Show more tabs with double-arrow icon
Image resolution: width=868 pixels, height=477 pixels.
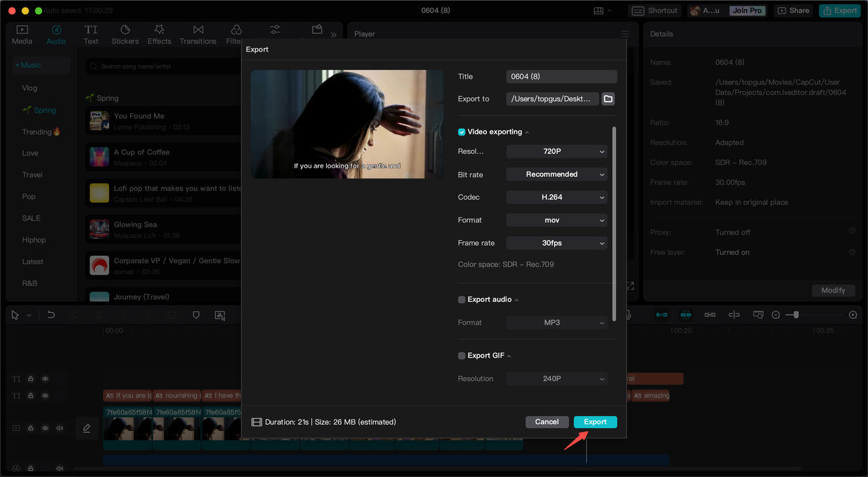(x=334, y=35)
